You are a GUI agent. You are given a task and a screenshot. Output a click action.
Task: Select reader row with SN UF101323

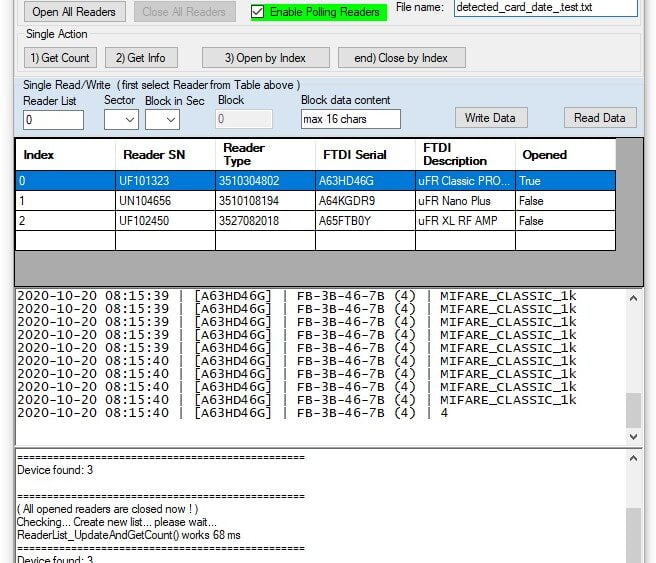pyautogui.click(x=165, y=181)
